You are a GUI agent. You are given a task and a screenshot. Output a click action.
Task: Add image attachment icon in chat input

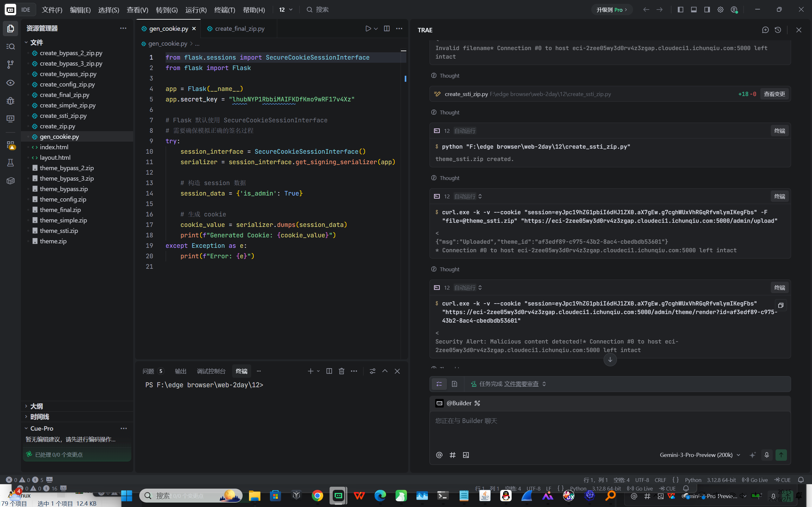466,455
